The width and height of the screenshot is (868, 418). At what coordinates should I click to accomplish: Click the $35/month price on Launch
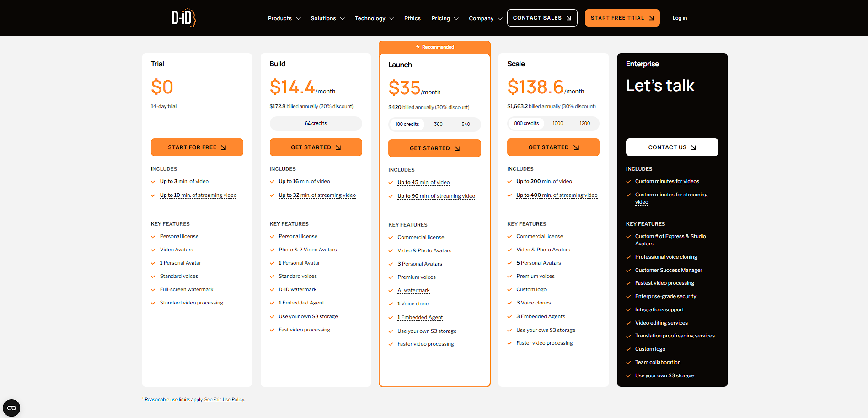(x=414, y=88)
